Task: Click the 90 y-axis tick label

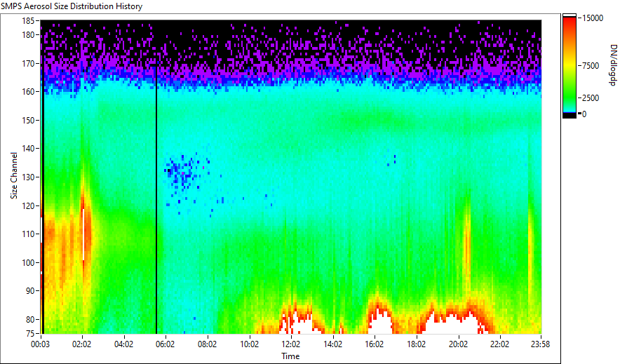Action: (30, 291)
